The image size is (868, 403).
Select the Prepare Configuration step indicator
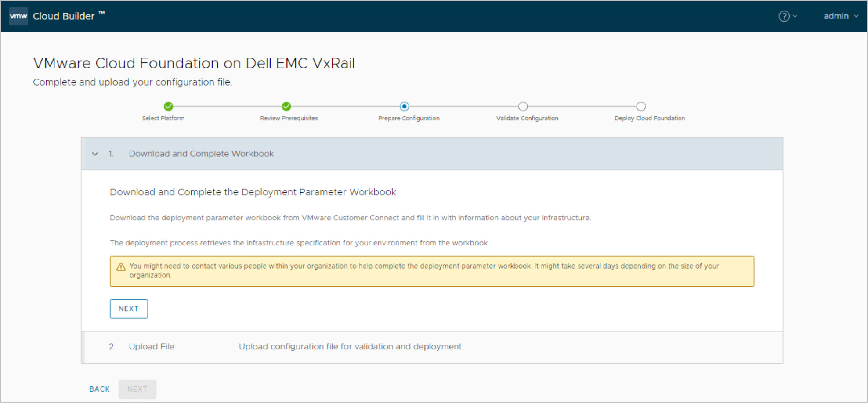pos(404,106)
